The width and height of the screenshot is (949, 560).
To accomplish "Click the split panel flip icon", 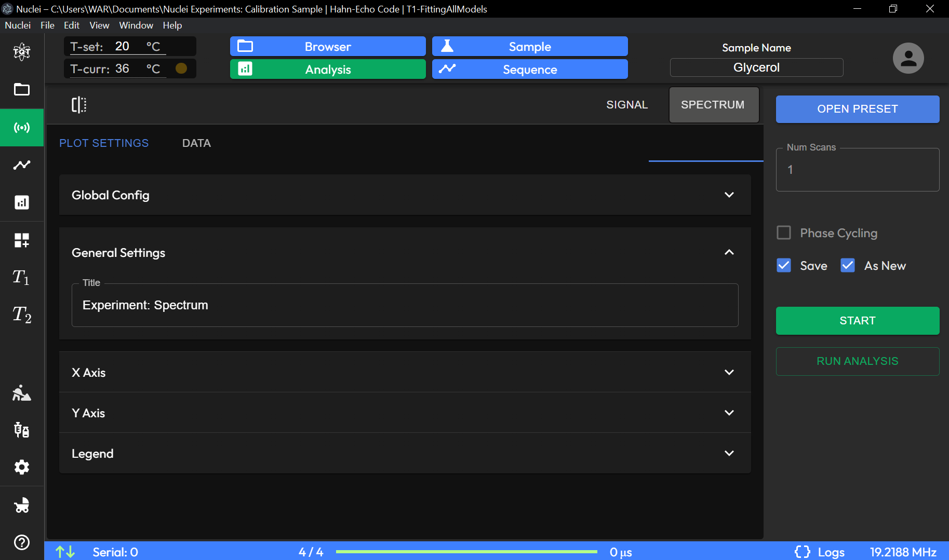I will pos(79,105).
